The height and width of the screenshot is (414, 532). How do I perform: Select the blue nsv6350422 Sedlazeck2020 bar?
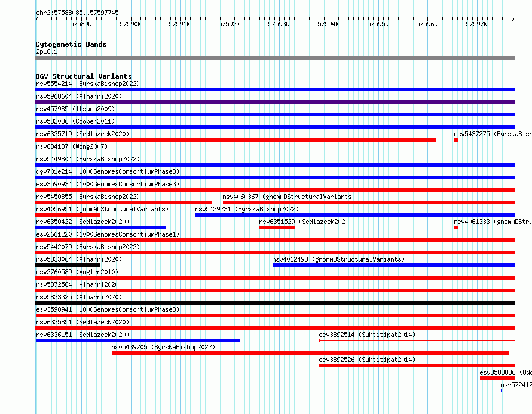101,228
